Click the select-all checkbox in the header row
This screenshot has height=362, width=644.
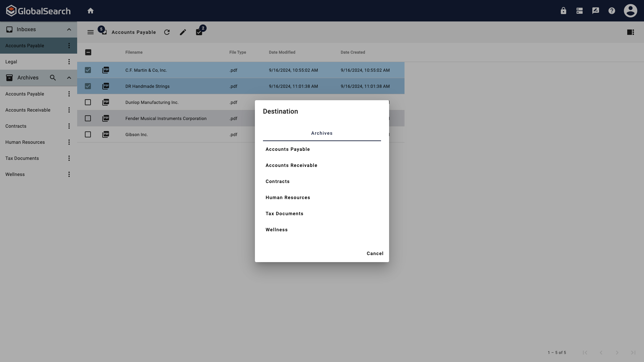click(88, 52)
